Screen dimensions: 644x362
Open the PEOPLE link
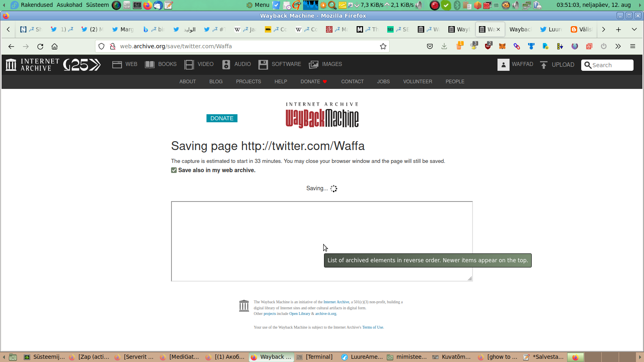pos(455,82)
